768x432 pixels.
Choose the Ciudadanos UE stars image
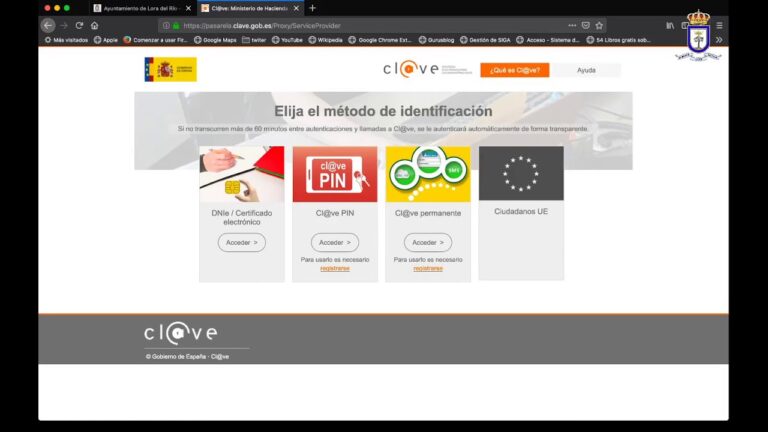pos(521,173)
